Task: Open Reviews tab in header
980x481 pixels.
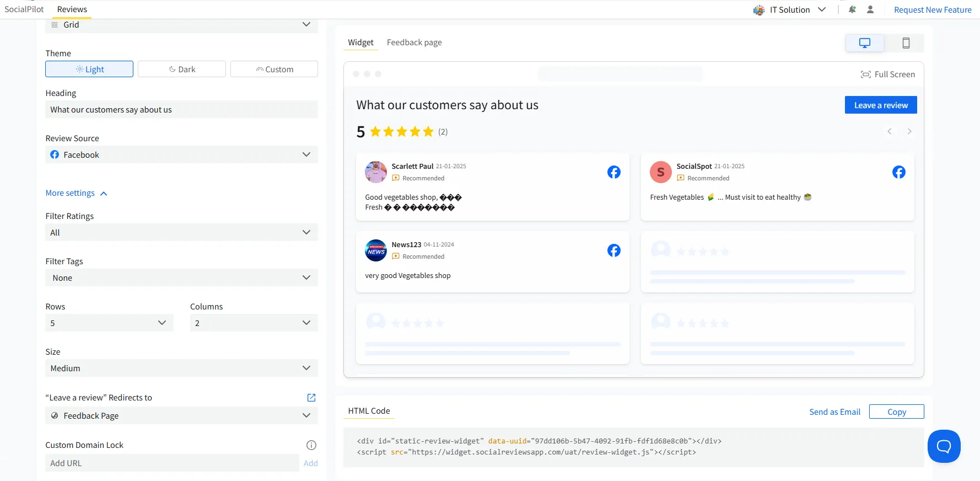Action: [72, 9]
